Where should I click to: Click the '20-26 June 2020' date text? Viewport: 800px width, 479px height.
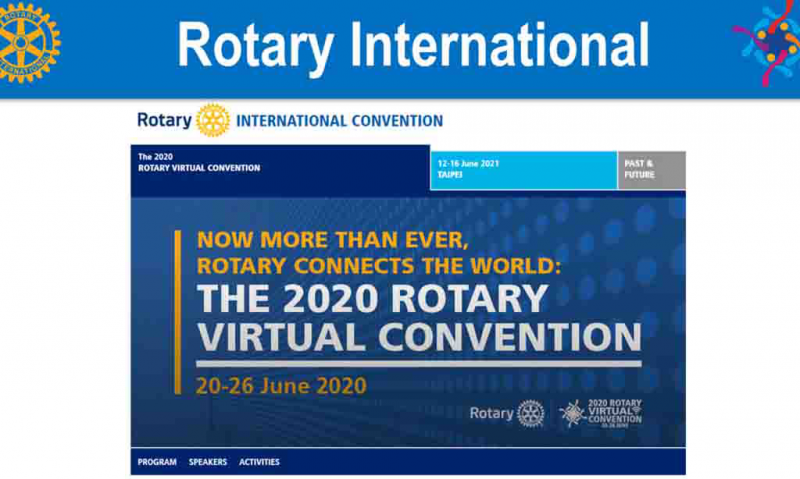(x=281, y=386)
